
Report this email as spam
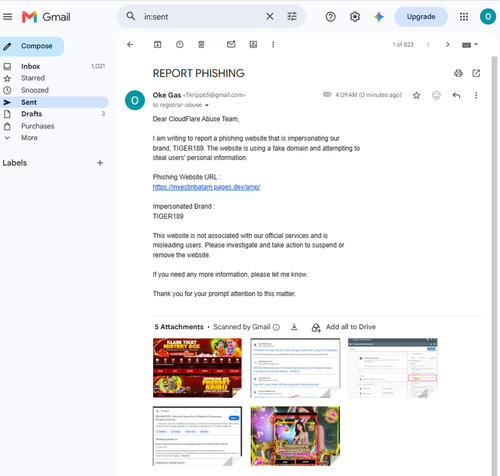[x=179, y=44]
